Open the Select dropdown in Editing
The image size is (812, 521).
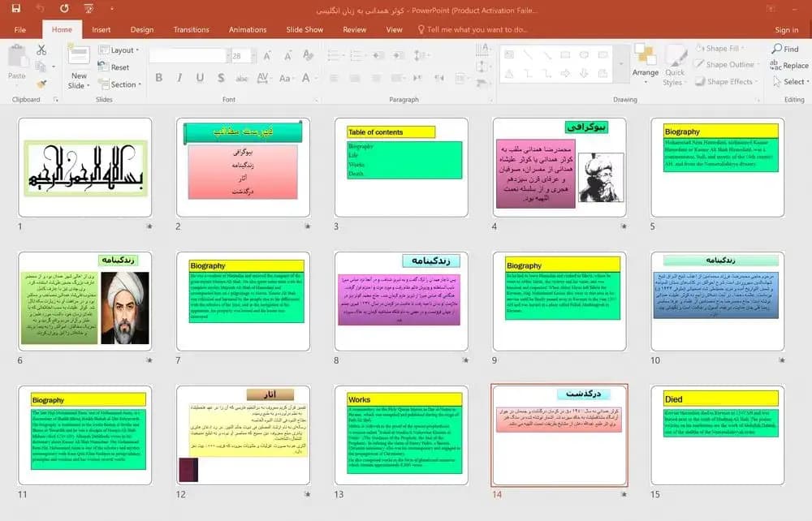791,82
